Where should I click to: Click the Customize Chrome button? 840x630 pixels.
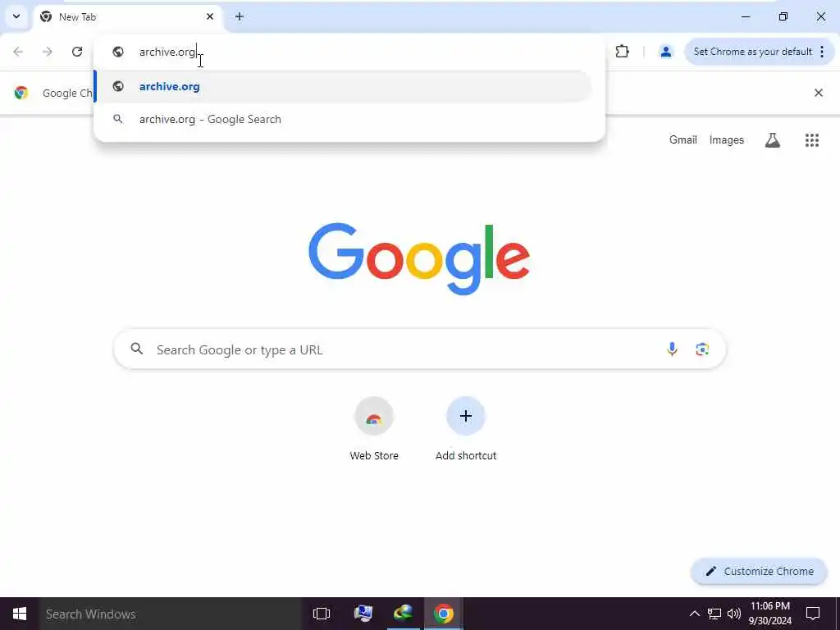tap(759, 571)
